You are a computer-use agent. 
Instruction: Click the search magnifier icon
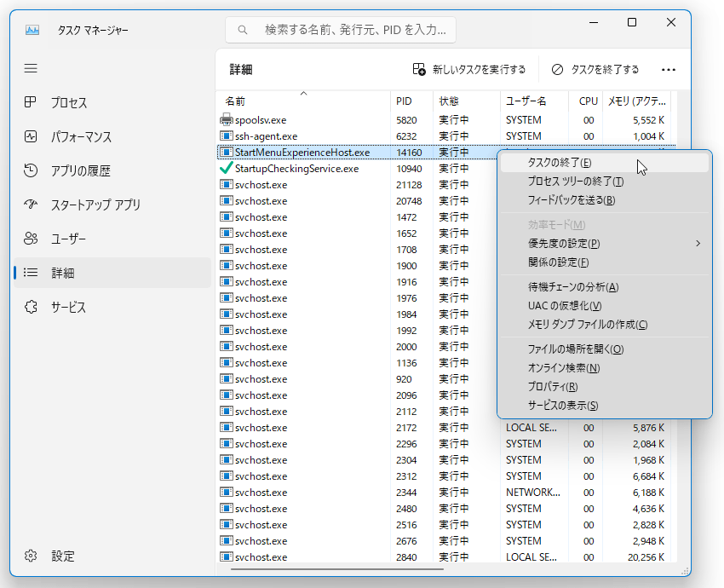[x=243, y=30]
